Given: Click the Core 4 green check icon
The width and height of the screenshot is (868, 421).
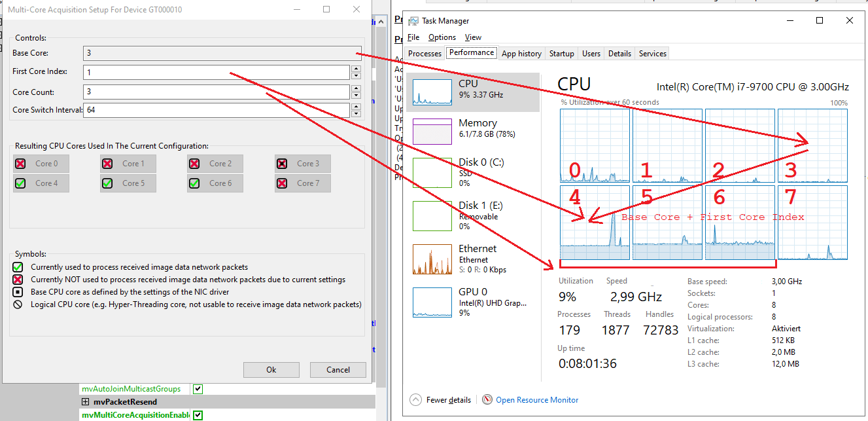Looking at the screenshot, I should [x=22, y=183].
